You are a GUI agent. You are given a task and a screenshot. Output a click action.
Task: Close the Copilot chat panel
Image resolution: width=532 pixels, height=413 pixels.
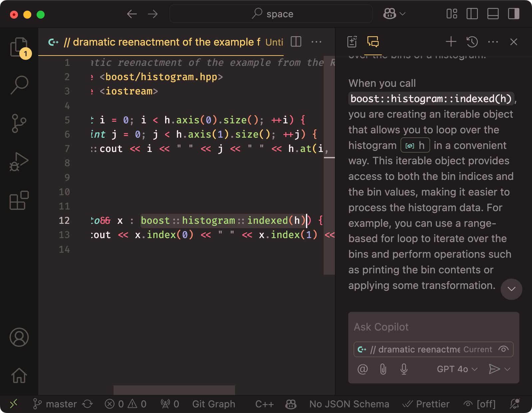coord(514,42)
